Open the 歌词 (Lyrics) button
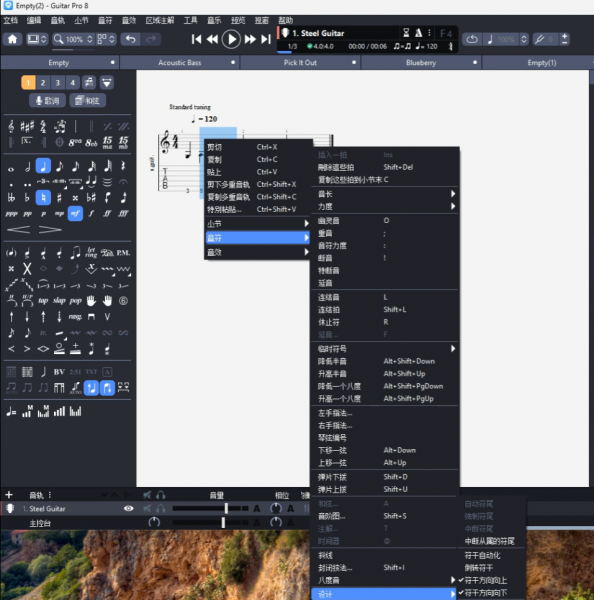Image resolution: width=594 pixels, height=600 pixels. pos(47,101)
